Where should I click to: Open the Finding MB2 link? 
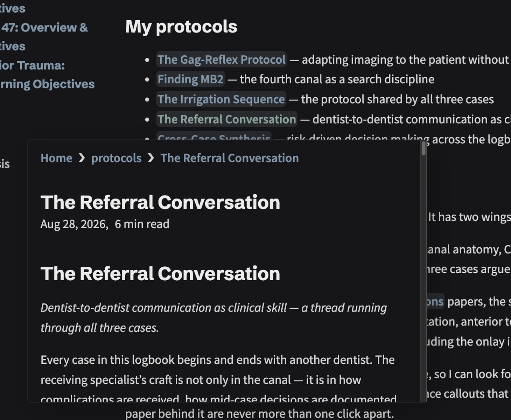pyautogui.click(x=190, y=79)
